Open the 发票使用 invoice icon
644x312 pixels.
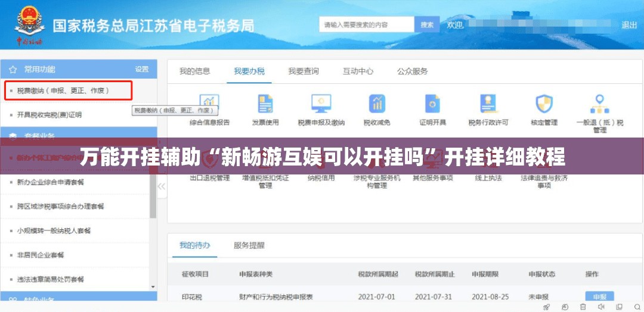[265, 104]
